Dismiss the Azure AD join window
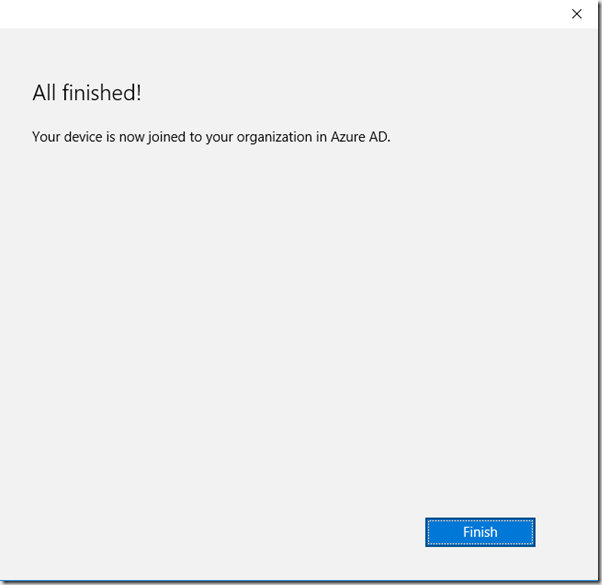 [x=576, y=14]
